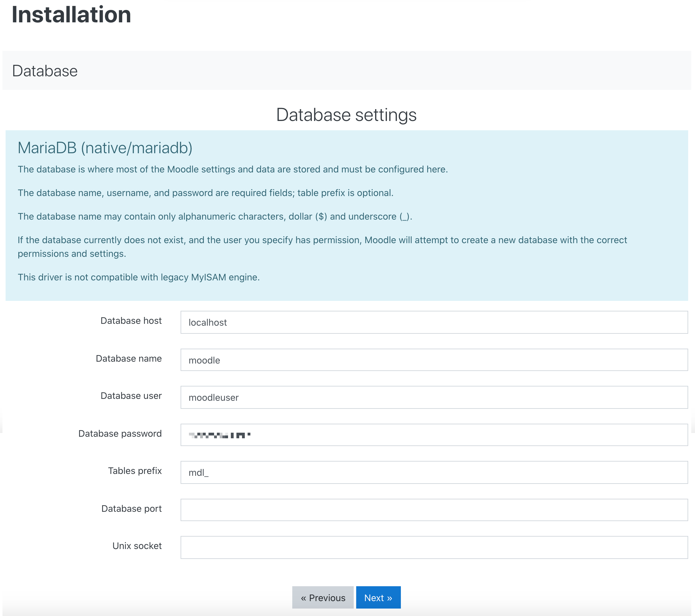Click the "Unix socket" label
Viewport: 695px width, 616px height.
click(x=137, y=546)
